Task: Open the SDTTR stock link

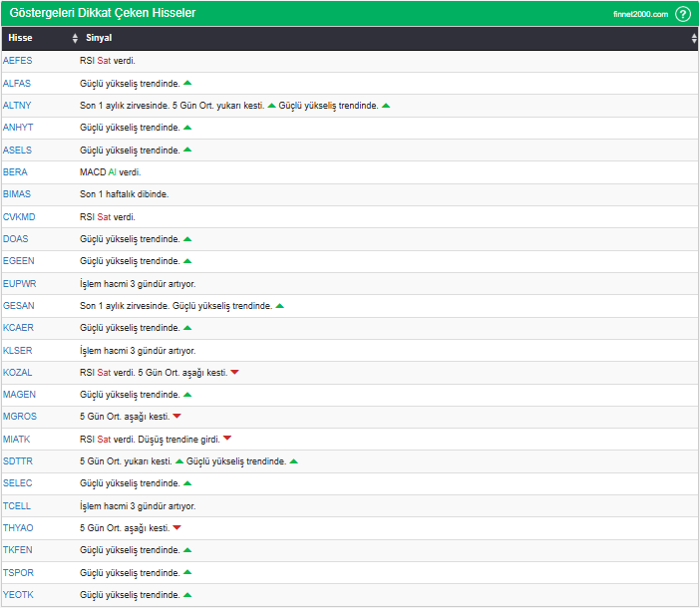Action: (17, 461)
